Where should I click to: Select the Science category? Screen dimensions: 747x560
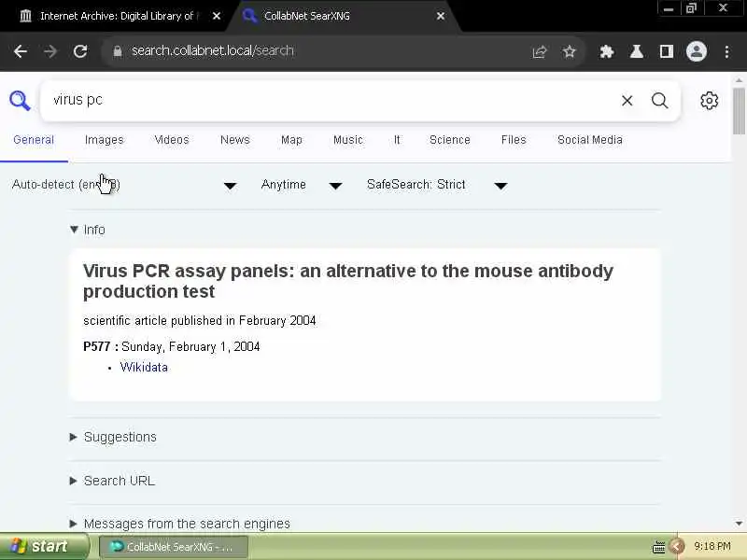point(450,140)
